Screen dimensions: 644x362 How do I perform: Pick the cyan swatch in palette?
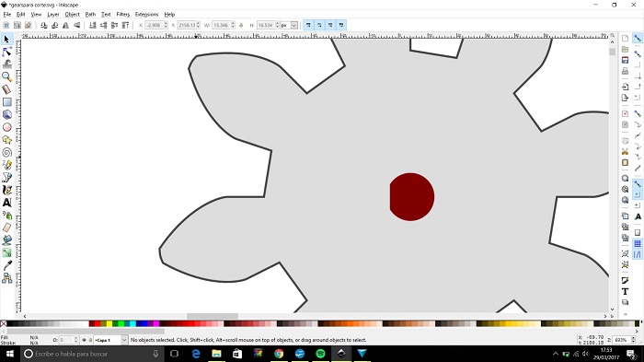[132, 324]
